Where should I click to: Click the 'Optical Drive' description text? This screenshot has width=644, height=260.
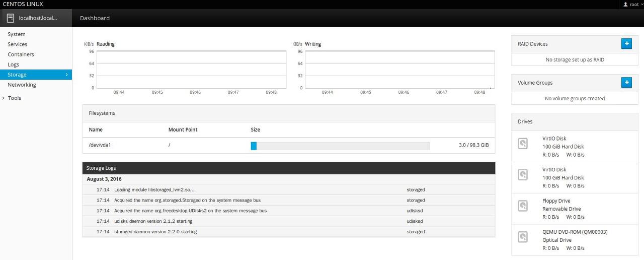click(x=558, y=240)
